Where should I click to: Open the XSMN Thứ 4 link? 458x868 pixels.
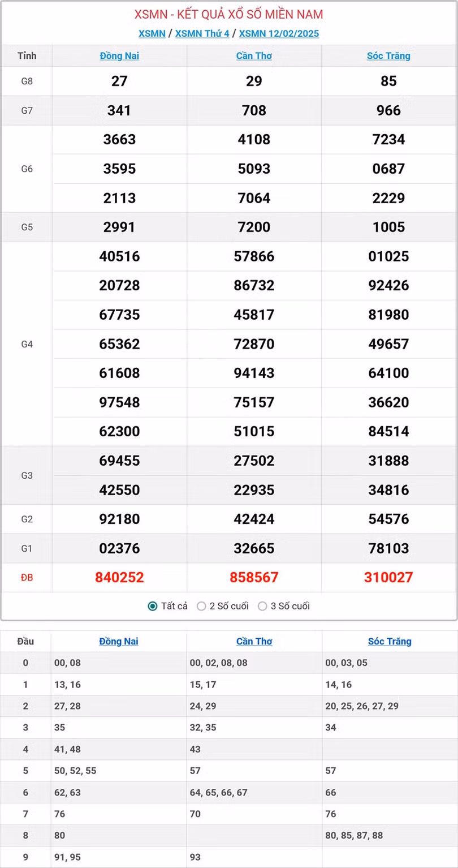[x=202, y=33]
